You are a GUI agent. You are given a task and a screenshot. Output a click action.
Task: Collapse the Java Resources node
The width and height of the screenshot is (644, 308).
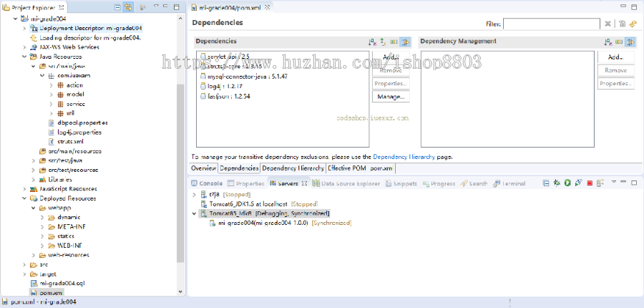(24, 57)
